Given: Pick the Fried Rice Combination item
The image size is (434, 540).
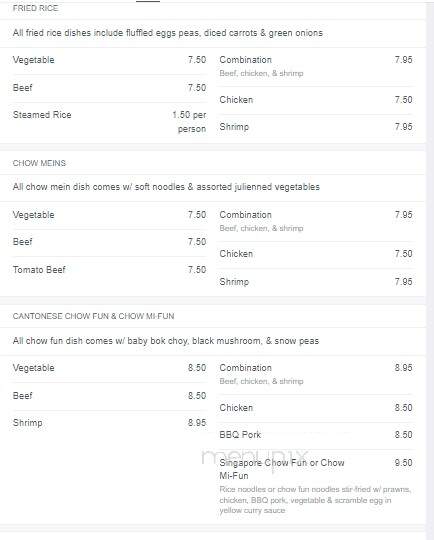Looking at the screenshot, I should pyautogui.click(x=316, y=66).
